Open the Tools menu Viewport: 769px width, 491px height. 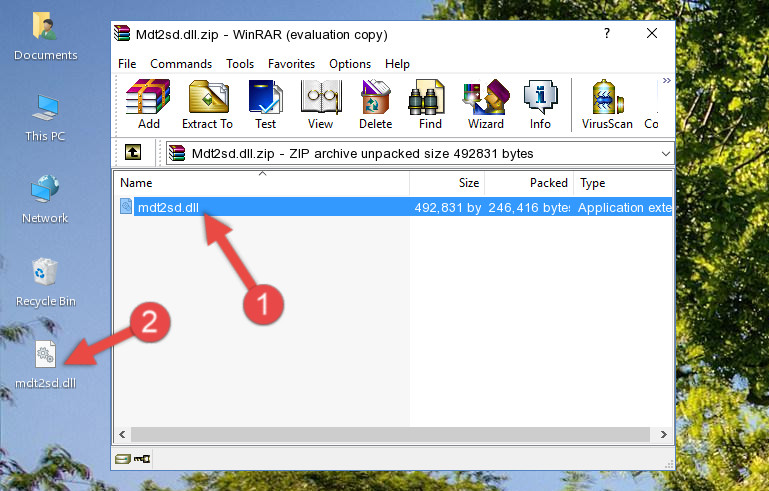pyautogui.click(x=240, y=64)
